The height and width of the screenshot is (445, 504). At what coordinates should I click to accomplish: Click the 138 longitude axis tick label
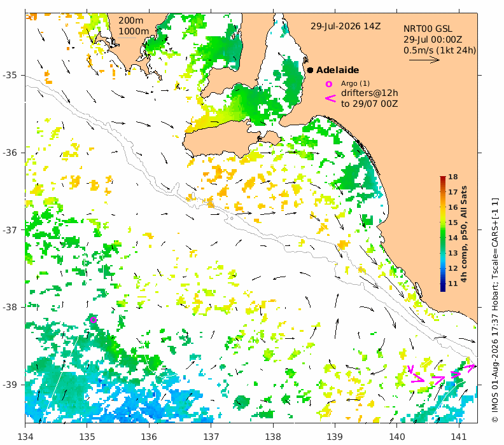point(273,437)
